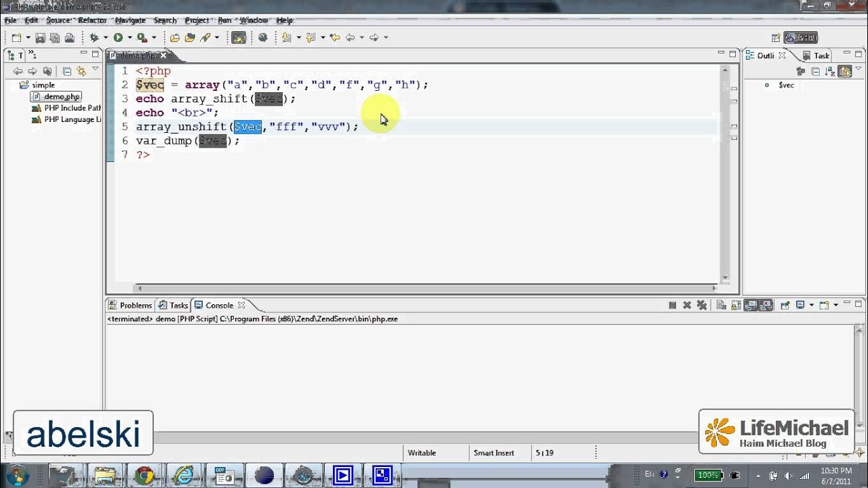Click the Print toolbar icon
This screenshot has height=488, width=868.
[68, 38]
